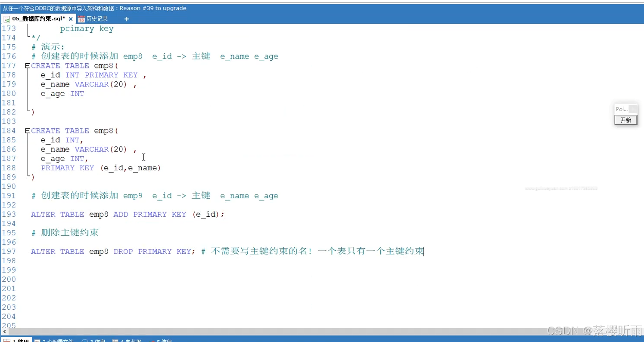Click the 'Reason #39 to upgrade' banner
This screenshot has width=644, height=342.
click(x=153, y=8)
